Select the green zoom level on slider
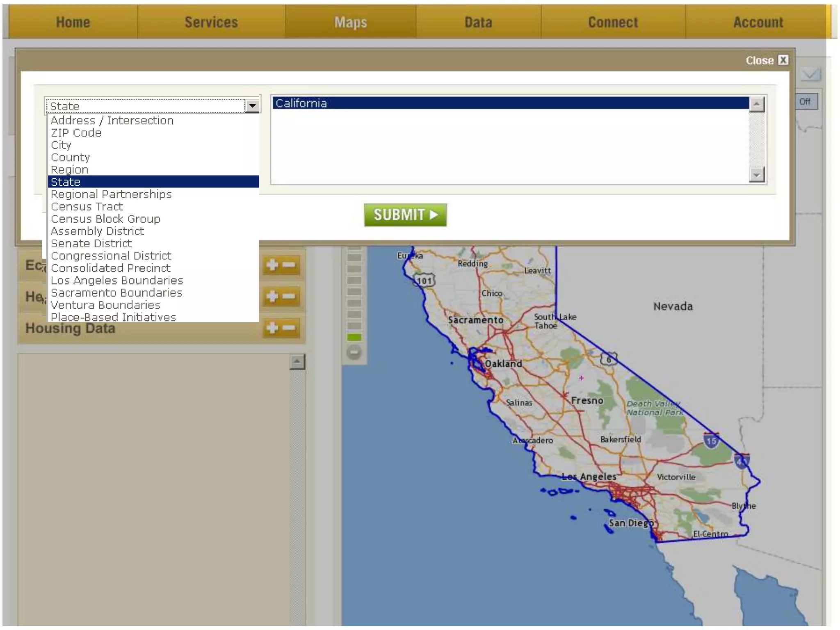The height and width of the screenshot is (630, 840). pyautogui.click(x=354, y=337)
